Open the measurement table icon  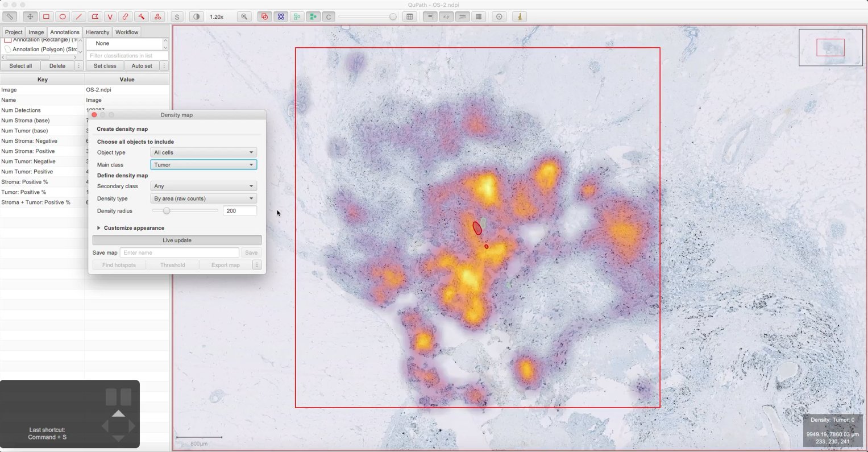[x=409, y=16]
